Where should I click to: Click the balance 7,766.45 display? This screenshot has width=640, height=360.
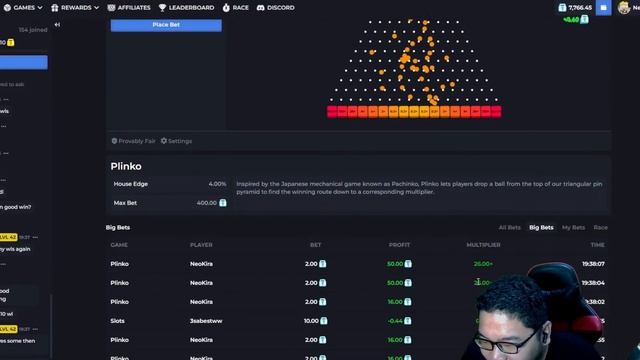(575, 7)
